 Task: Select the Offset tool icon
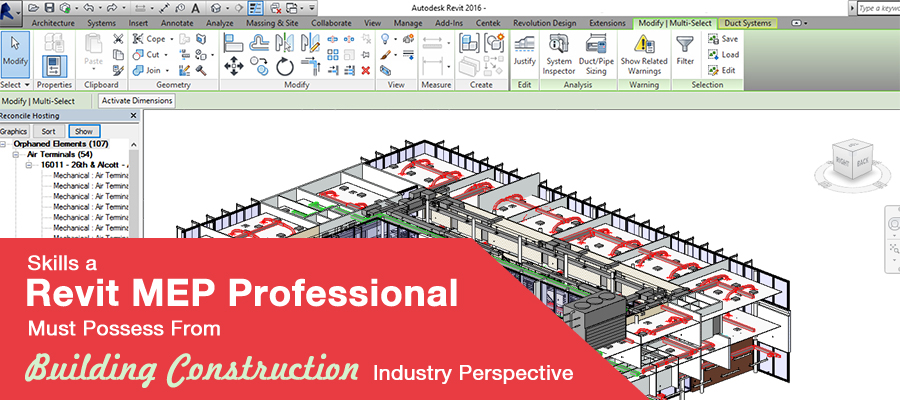tap(259, 44)
